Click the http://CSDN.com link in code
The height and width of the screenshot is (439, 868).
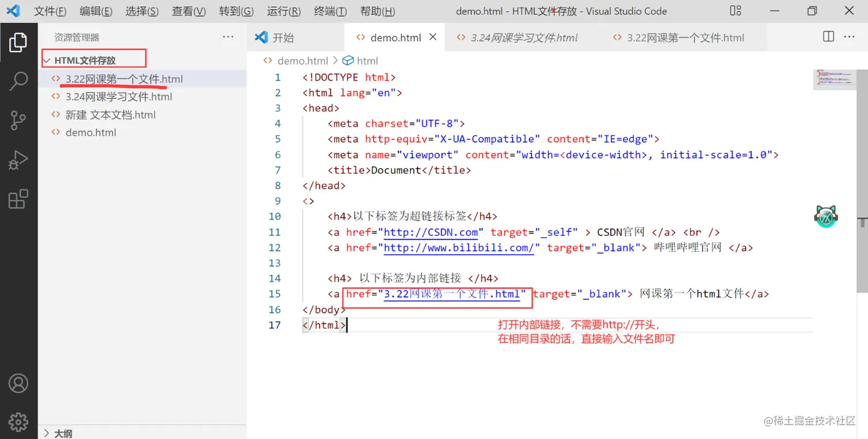(431, 232)
